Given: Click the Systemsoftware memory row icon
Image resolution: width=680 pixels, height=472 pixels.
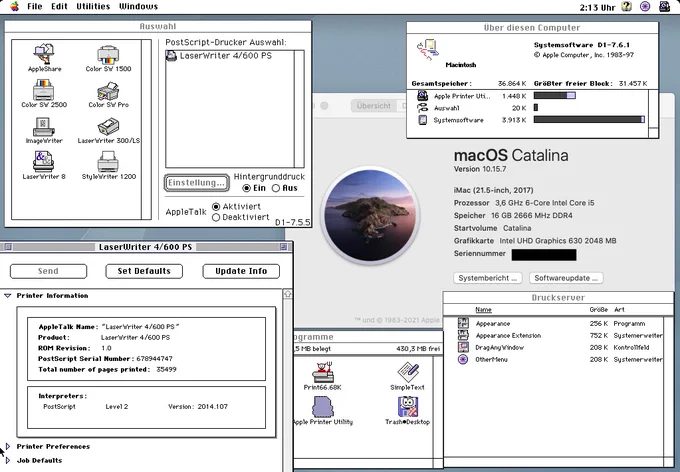Looking at the screenshot, I should 422,120.
